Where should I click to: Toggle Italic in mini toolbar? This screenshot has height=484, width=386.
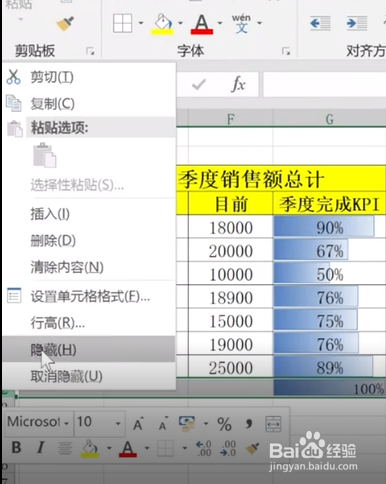pos(41,447)
